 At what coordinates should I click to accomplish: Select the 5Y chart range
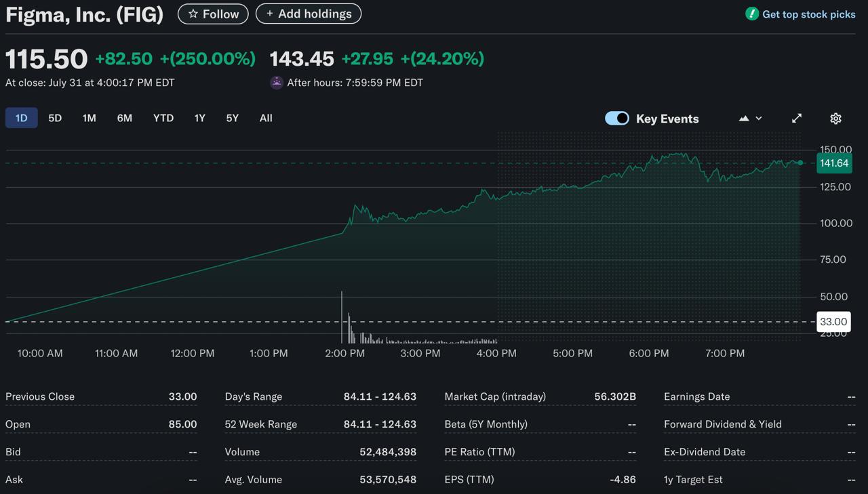[233, 118]
